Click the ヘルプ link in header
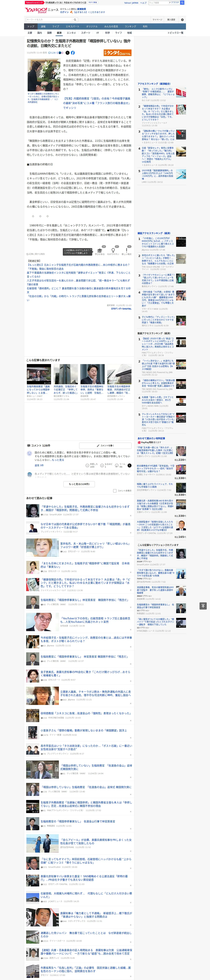Screen dimensions: 210x980 [x=143, y=3]
